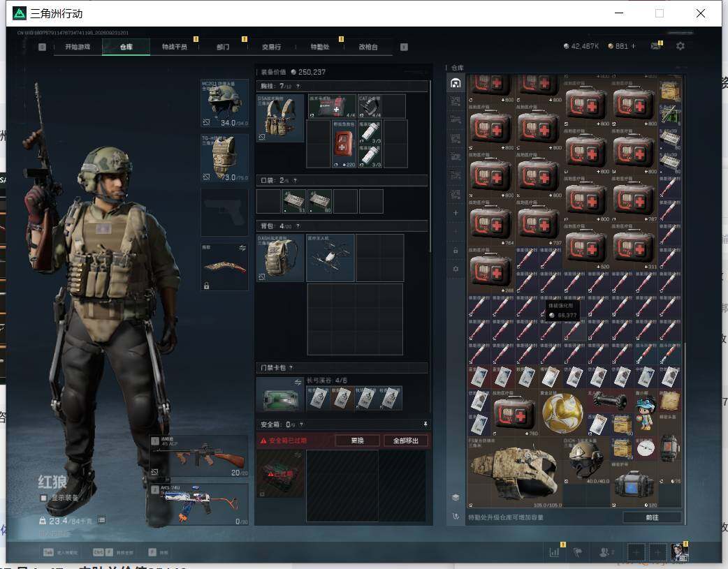Click the figurine doll item in stash

tap(646, 412)
